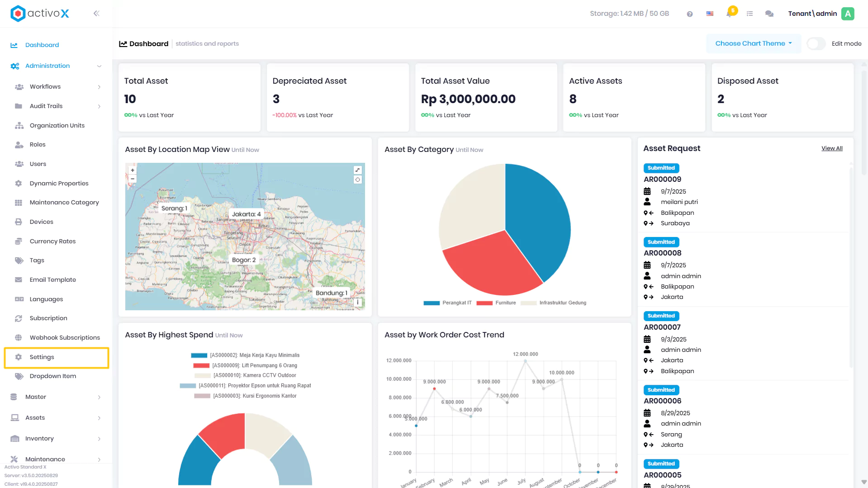Toggle Furniture legend in category chart
Screen dimensions: 868x488
tap(496, 303)
